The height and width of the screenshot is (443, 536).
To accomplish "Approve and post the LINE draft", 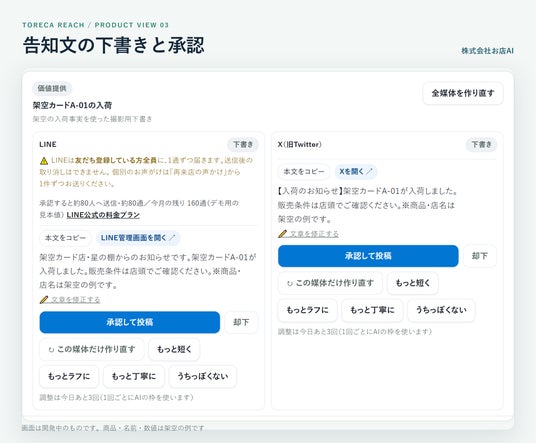I will pyautogui.click(x=130, y=322).
